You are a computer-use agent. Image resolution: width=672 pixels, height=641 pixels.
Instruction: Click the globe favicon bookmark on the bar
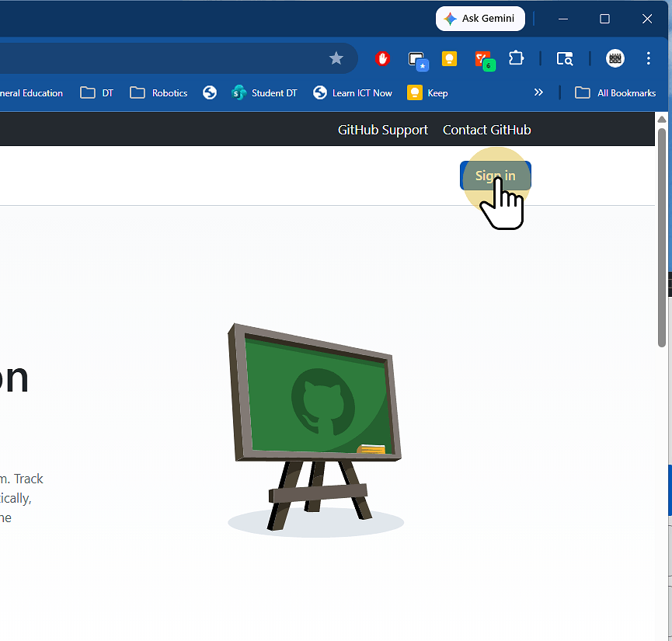click(x=209, y=92)
